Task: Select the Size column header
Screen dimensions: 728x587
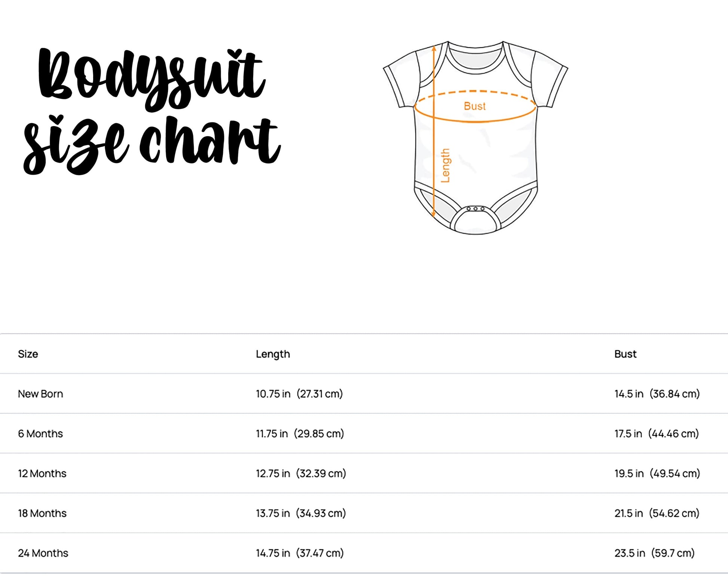Action: [28, 354]
